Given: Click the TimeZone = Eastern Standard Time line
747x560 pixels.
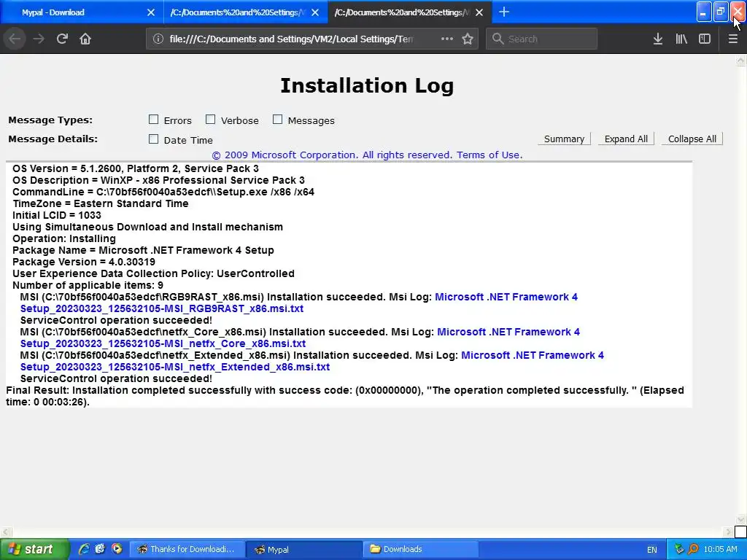Looking at the screenshot, I should click(x=101, y=203).
